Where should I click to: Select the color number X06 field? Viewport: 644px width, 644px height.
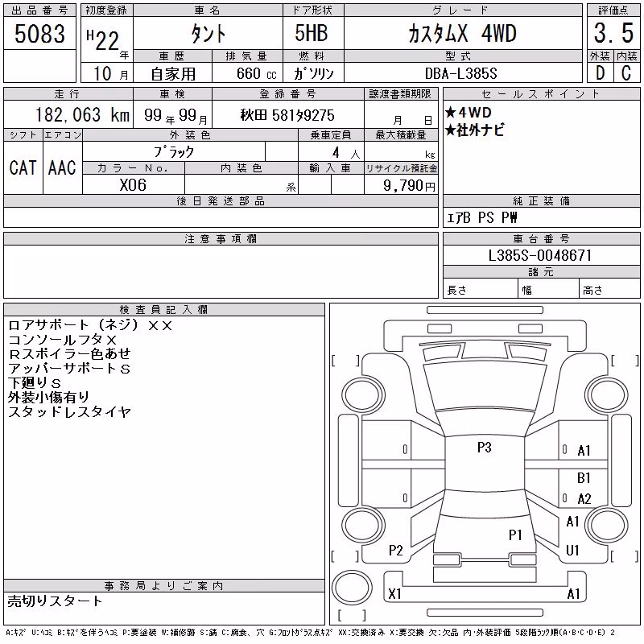(133, 185)
